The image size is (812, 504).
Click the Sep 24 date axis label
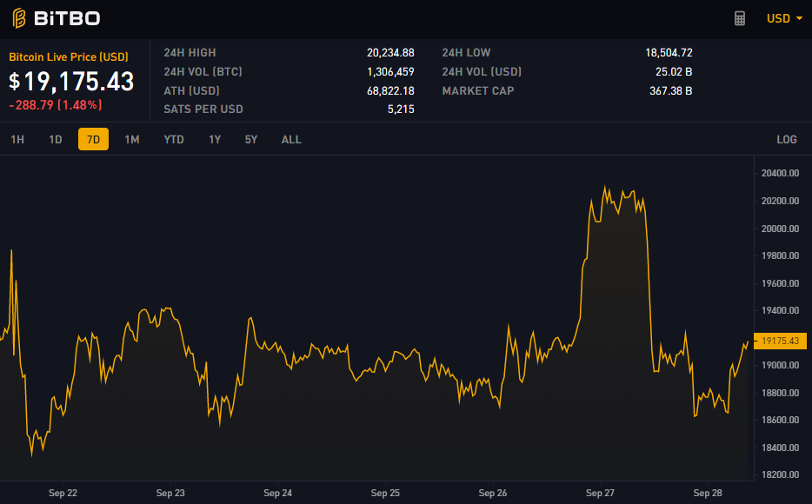pyautogui.click(x=277, y=493)
